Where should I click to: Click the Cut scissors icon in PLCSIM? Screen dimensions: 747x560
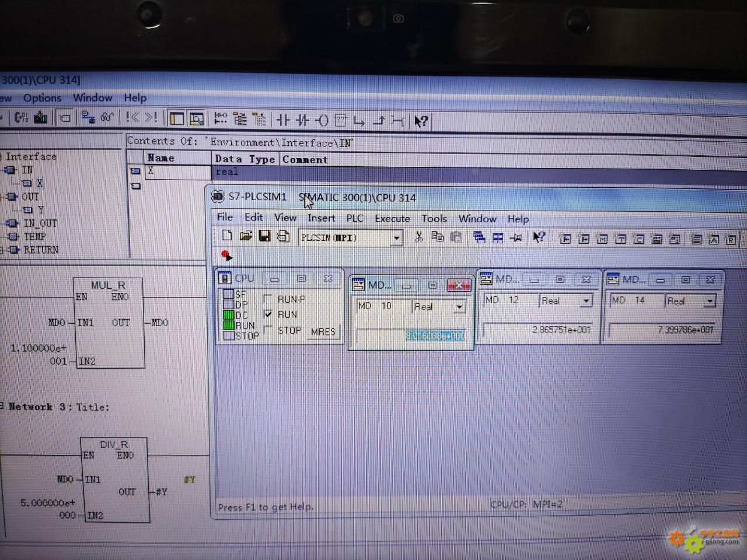pyautogui.click(x=418, y=236)
